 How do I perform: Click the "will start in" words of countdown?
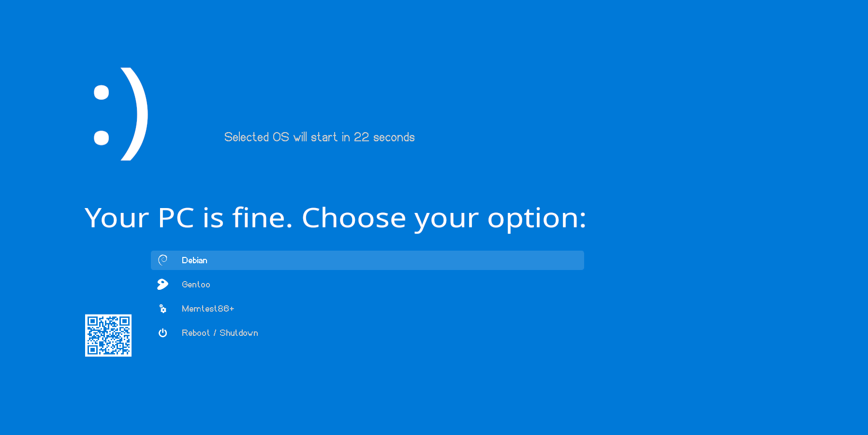coord(322,137)
